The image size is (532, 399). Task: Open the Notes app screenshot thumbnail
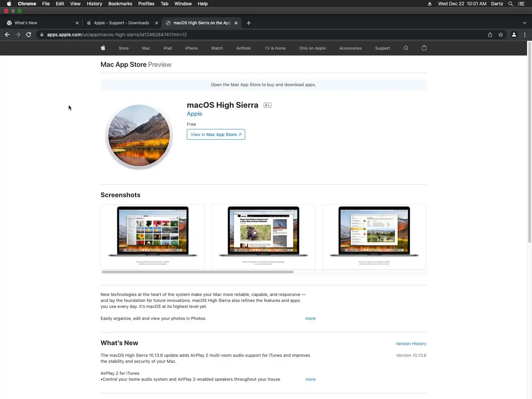(x=374, y=237)
